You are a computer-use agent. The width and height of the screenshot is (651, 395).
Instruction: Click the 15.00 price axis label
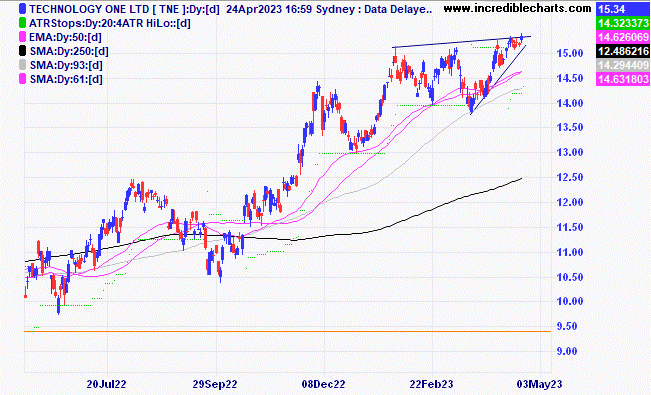coord(570,53)
